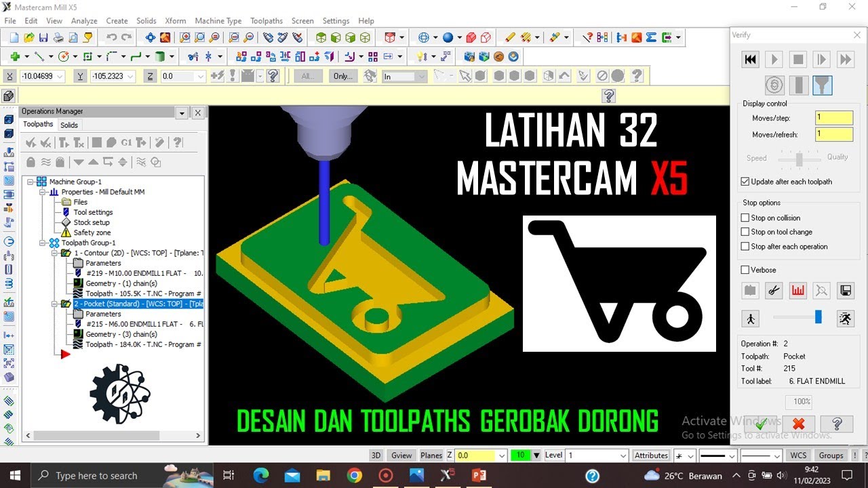Restart the verify simulation with rewind button
This screenshot has height=488, width=868.
(x=750, y=60)
